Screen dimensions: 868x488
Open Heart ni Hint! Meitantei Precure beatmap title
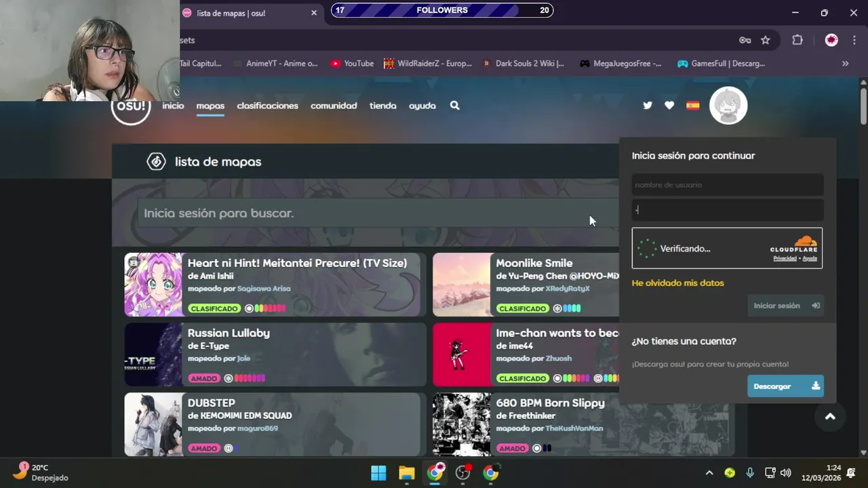point(297,263)
